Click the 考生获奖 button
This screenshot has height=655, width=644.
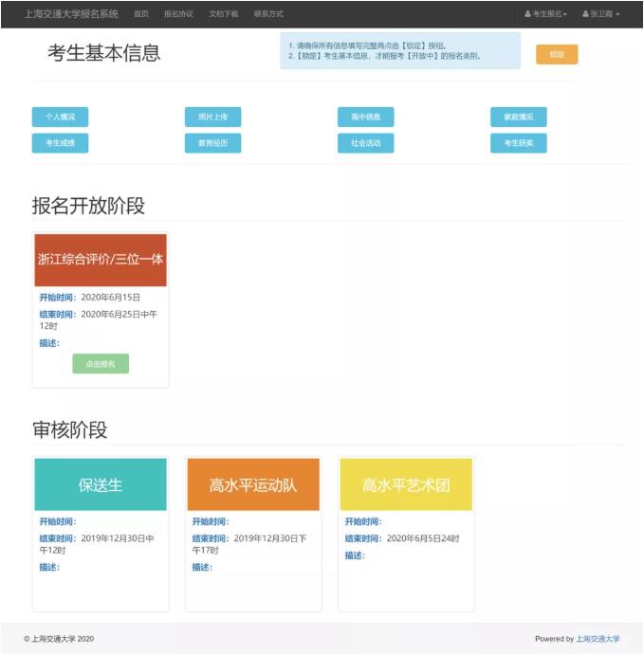[518, 143]
